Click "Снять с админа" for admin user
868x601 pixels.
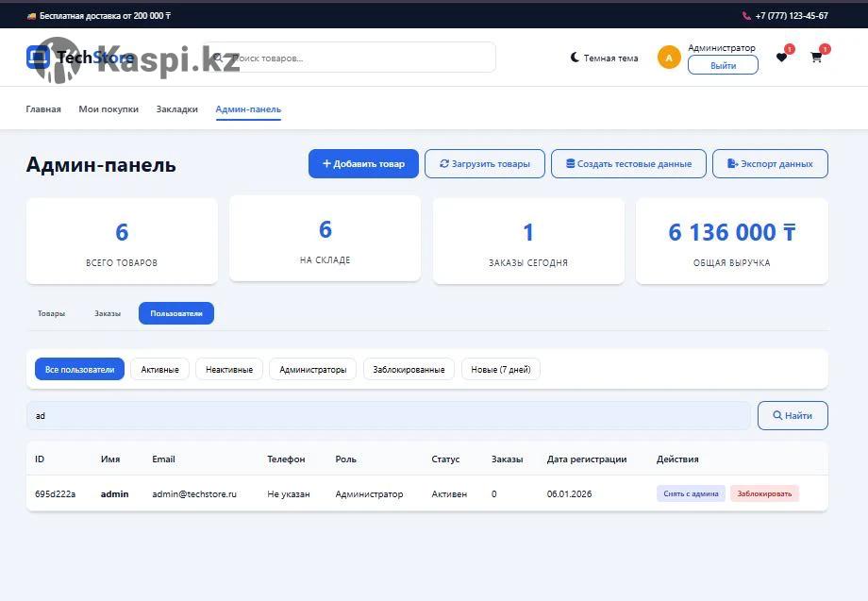[691, 493]
